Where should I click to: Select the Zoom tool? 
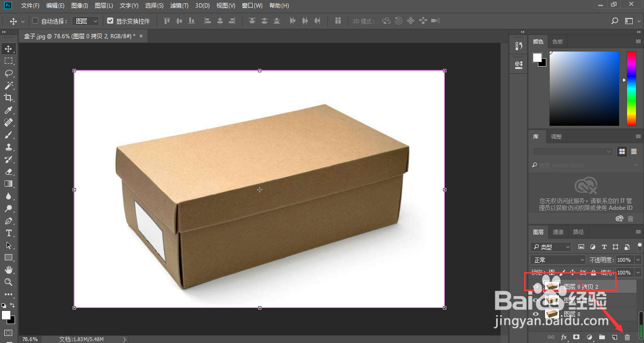point(8,282)
